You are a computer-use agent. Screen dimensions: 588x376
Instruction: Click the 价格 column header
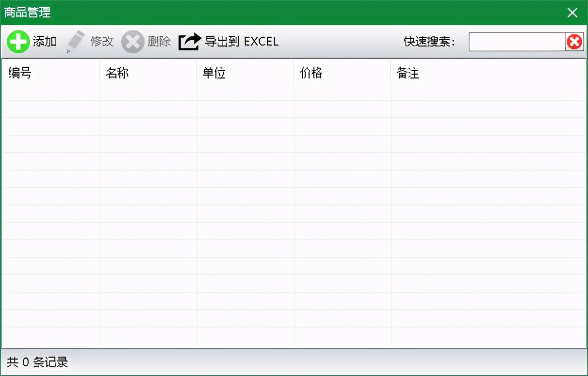click(x=311, y=73)
